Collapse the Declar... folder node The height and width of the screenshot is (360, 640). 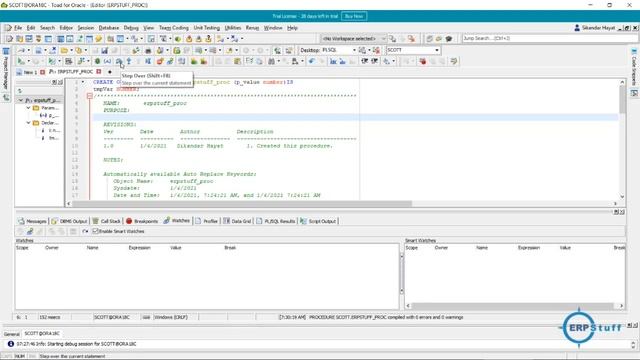point(28,123)
